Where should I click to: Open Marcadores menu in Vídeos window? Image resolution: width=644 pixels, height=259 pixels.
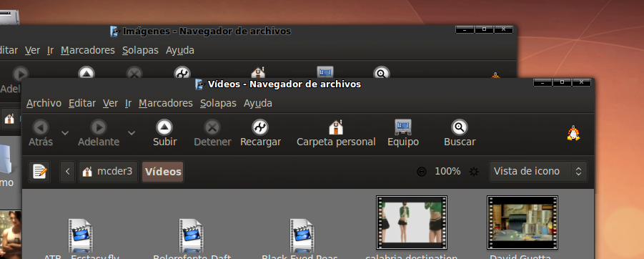coord(166,103)
